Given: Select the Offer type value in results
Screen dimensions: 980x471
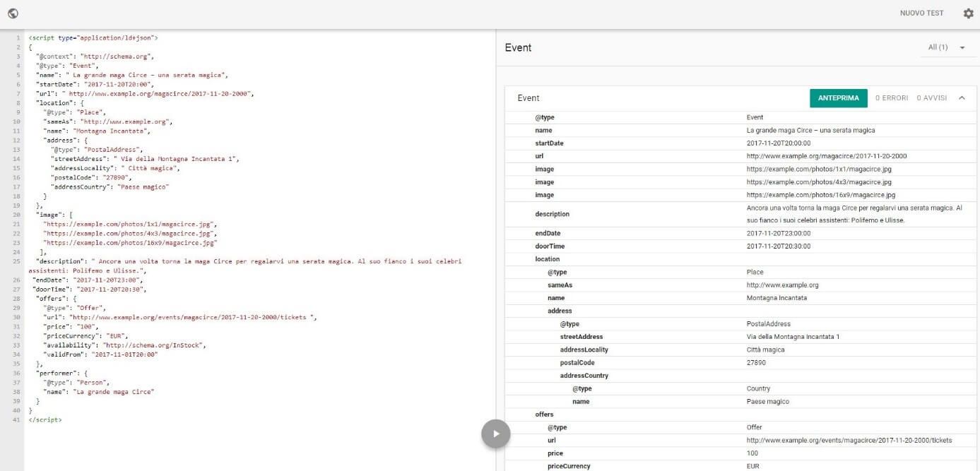Looking at the screenshot, I should [754, 427].
